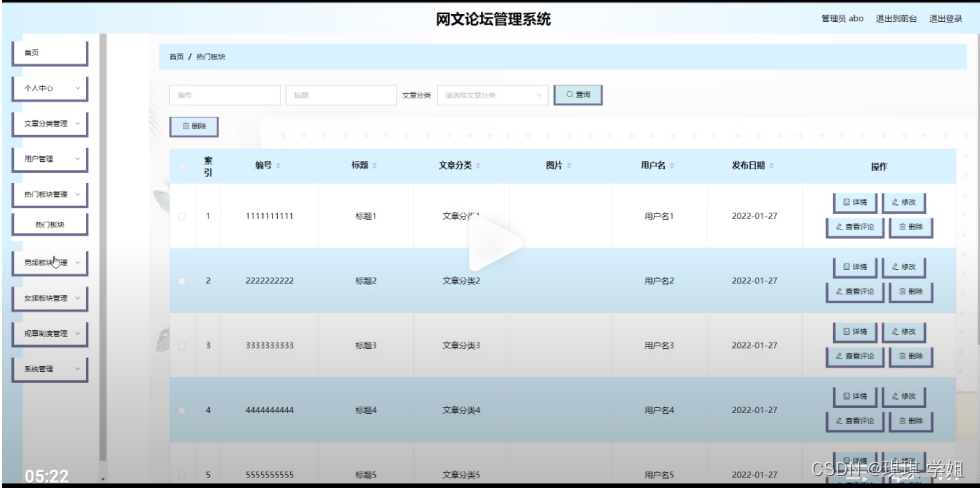Viewport: 980px width, 488px height.
Task: Show 详情 of row 标题3
Action: [854, 332]
